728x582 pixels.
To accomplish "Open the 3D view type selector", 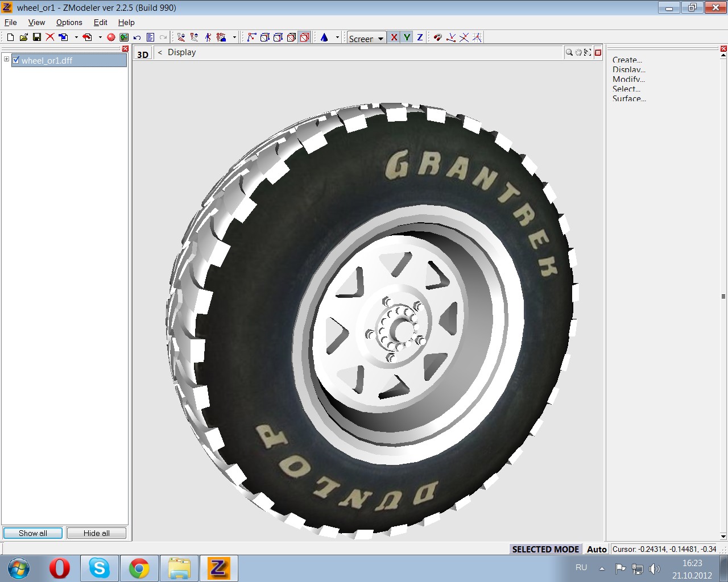I will click(x=143, y=54).
